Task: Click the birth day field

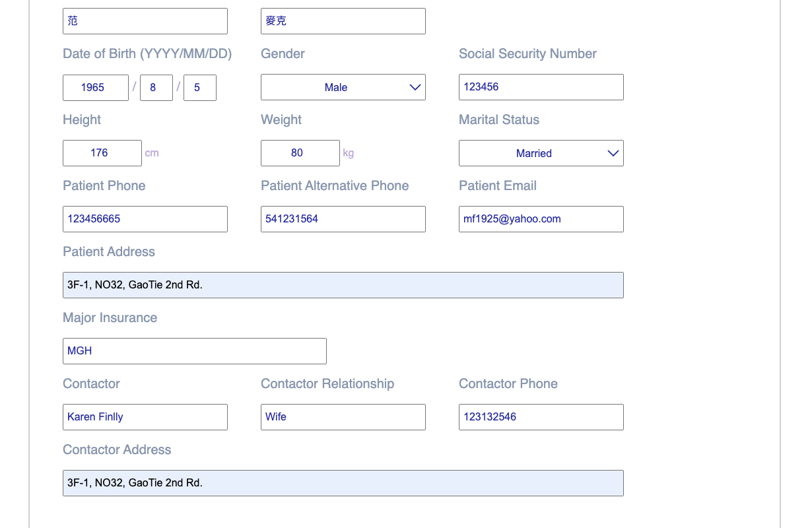Action: 200,88
